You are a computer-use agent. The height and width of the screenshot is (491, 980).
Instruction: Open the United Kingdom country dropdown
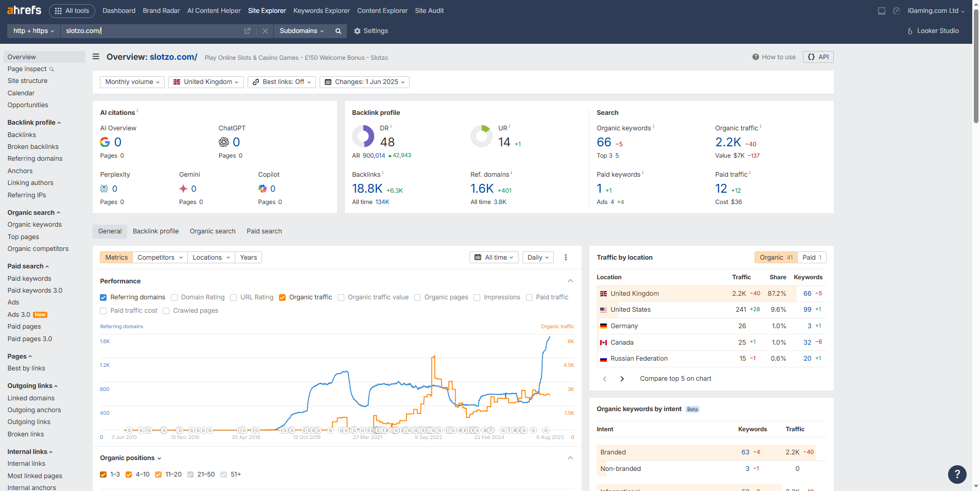pyautogui.click(x=206, y=82)
